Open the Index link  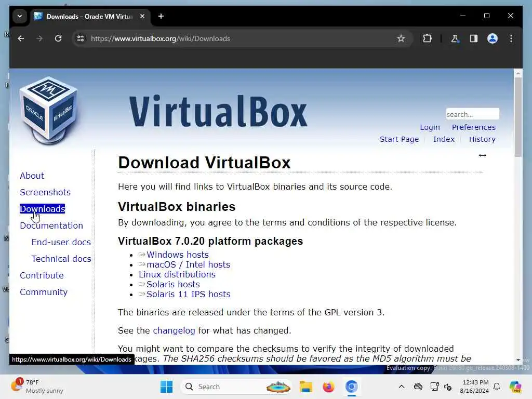(x=444, y=139)
